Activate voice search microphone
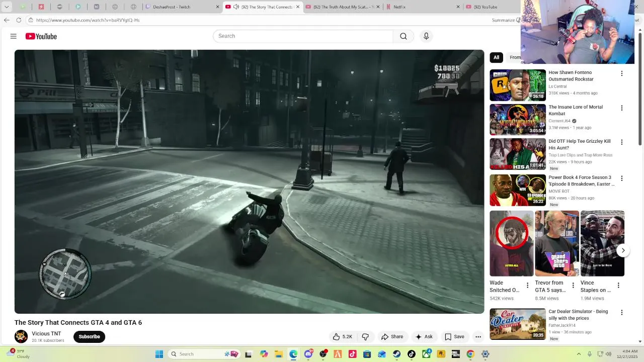Image resolution: width=644 pixels, height=362 pixels. (426, 36)
